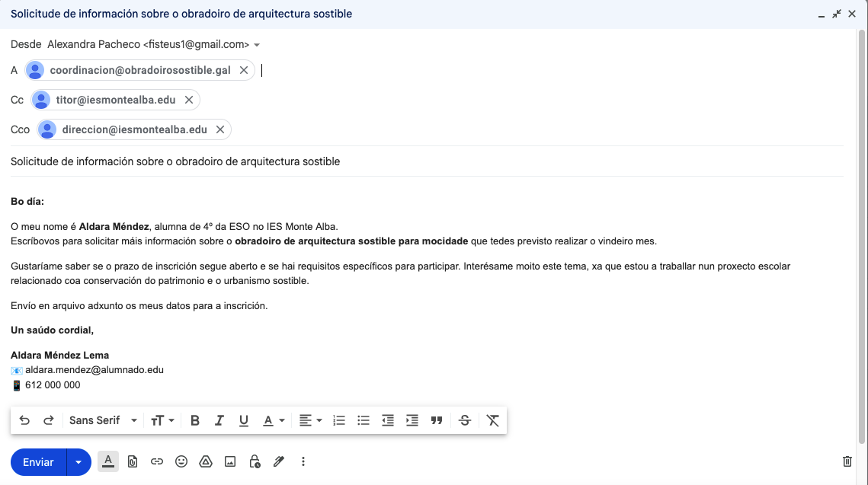Insert a link using the link icon
868x485 pixels.
click(157, 461)
